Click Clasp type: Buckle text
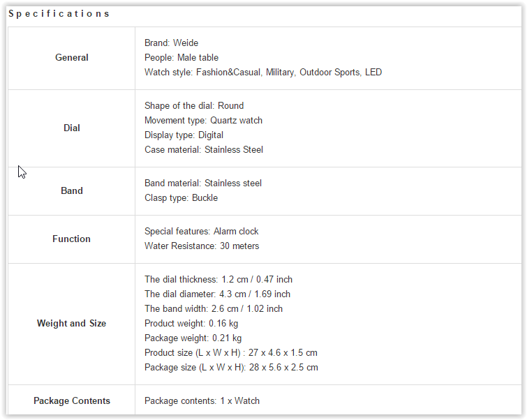Screen dimensions: 527x420 point(181,198)
